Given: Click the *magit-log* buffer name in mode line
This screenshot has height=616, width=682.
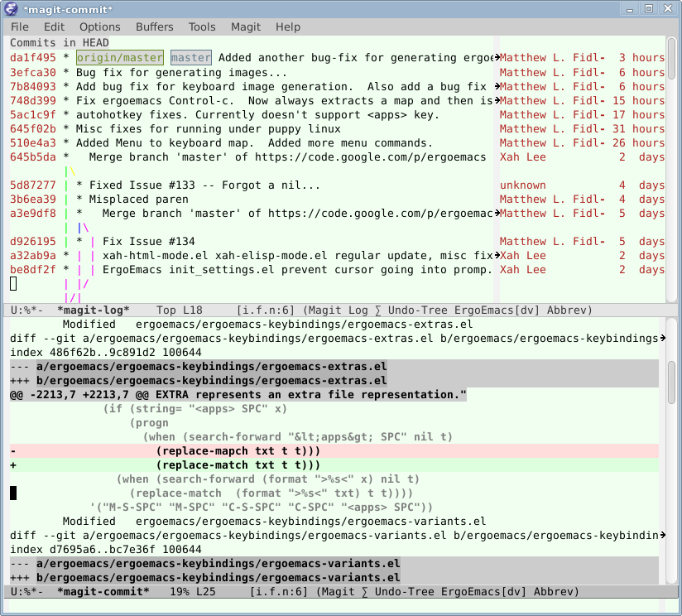Looking at the screenshot, I should point(94,310).
